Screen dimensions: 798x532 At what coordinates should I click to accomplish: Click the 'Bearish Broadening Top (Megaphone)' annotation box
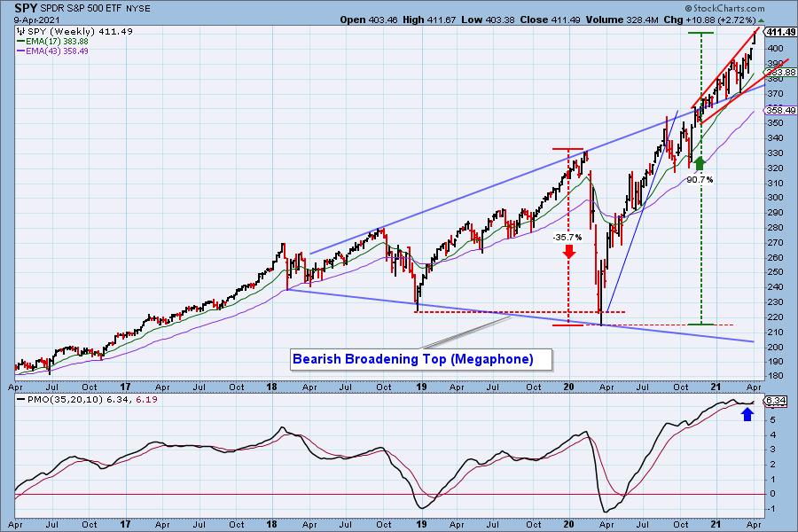tap(421, 359)
